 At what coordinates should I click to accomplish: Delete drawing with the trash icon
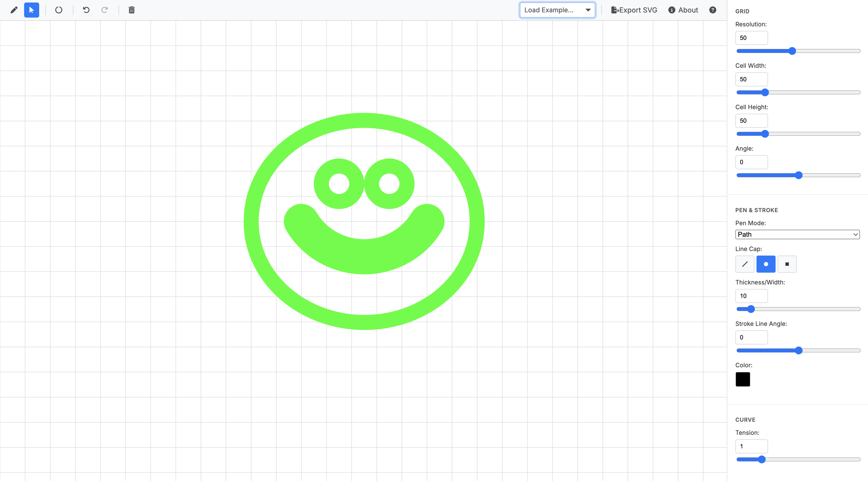[132, 10]
